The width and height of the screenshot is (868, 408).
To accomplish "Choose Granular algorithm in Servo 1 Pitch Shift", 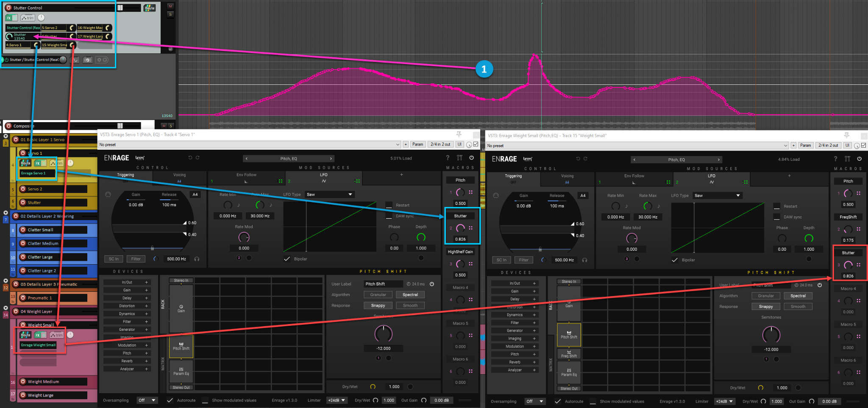I will (x=378, y=295).
